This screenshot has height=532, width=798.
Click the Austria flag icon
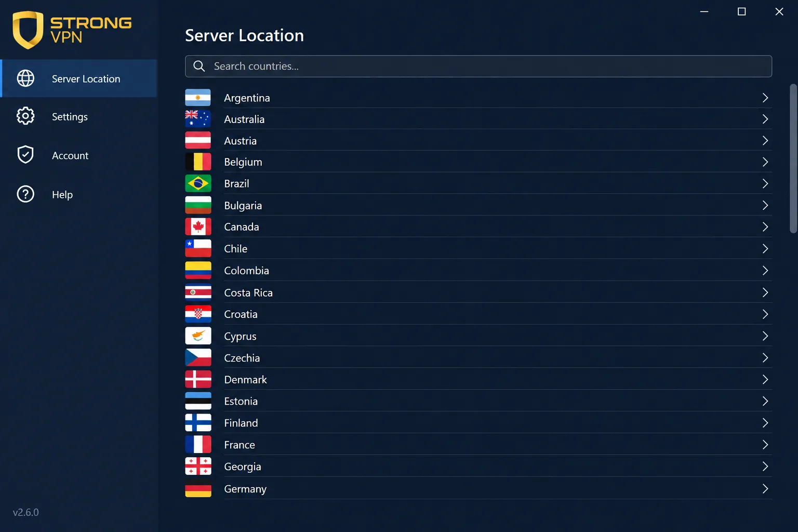click(x=198, y=140)
